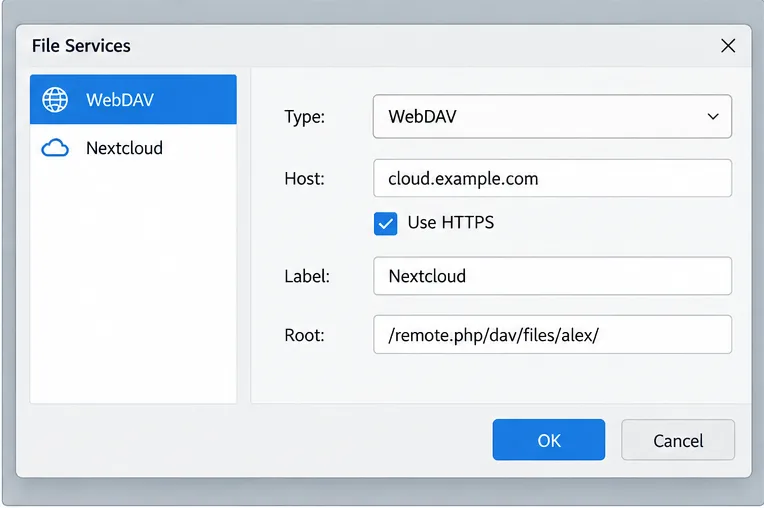Screen dimensions: 764x508
Task: Click the Root: field label
Action: (305, 335)
